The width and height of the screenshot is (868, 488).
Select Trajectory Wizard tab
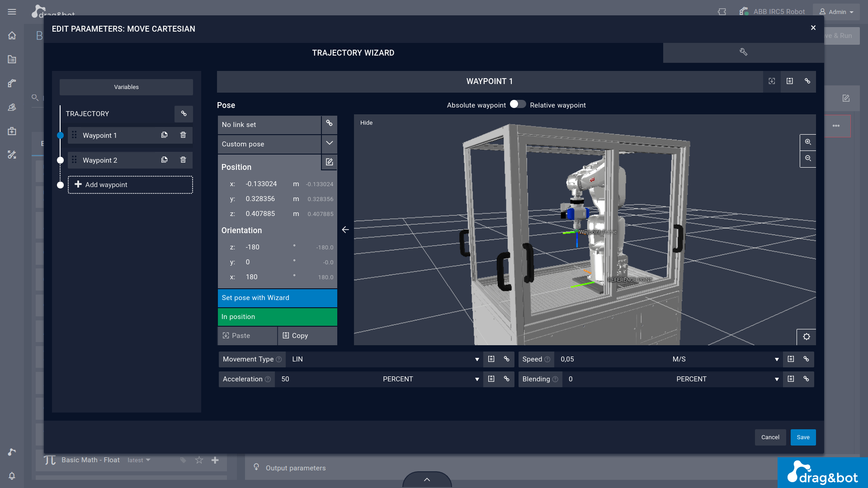coord(353,53)
